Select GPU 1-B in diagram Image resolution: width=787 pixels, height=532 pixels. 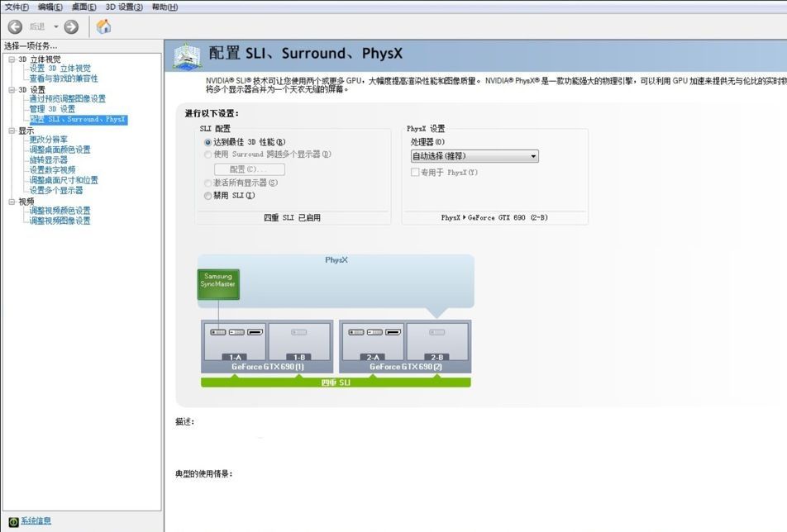coord(299,341)
